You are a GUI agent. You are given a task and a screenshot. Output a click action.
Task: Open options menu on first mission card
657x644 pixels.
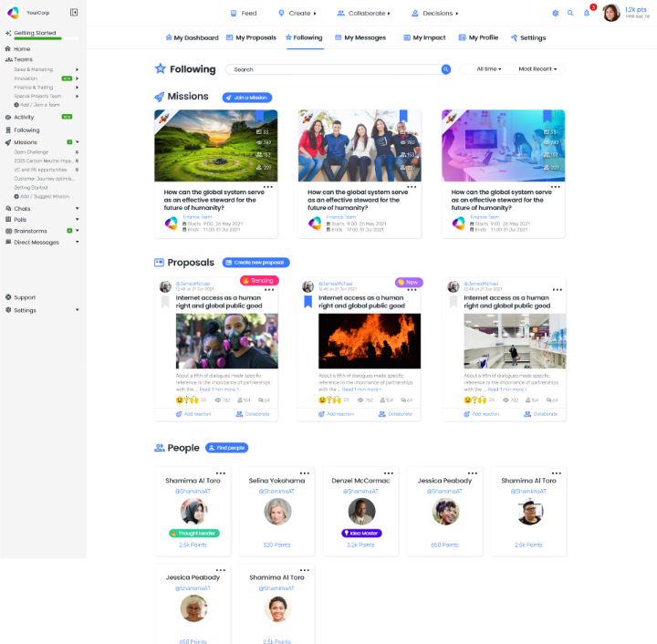(x=267, y=187)
